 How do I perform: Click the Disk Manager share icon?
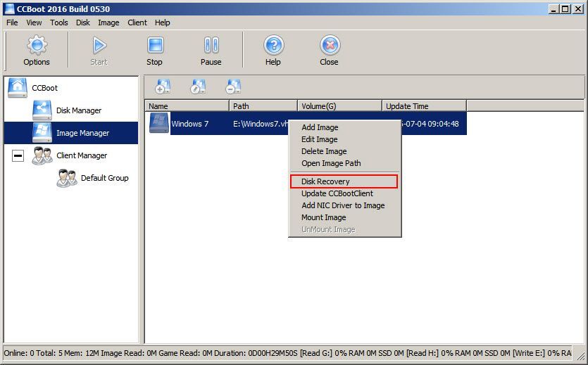[x=42, y=110]
